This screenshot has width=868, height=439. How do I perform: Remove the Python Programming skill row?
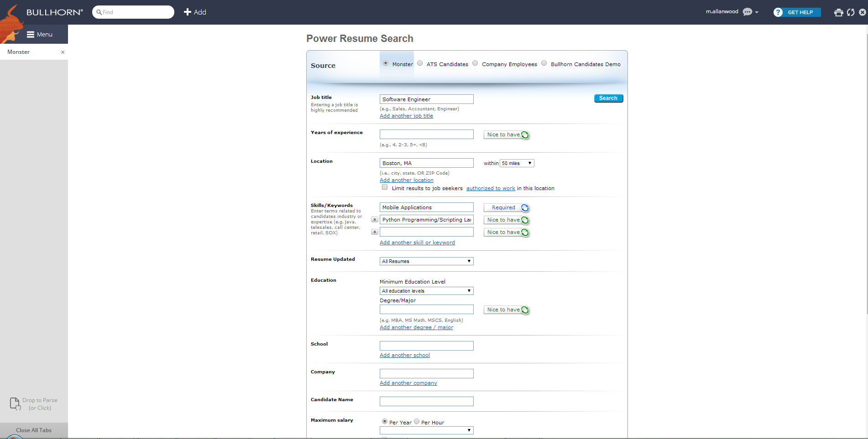(x=375, y=220)
